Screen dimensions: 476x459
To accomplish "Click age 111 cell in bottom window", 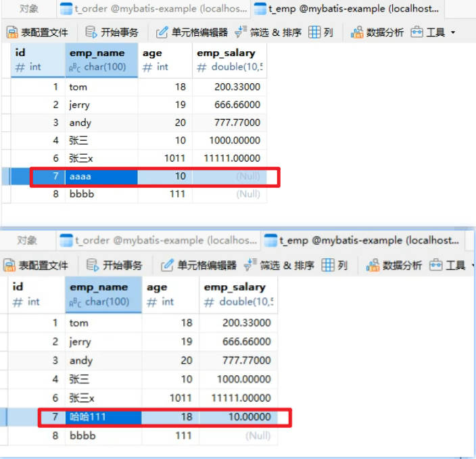I will 170,436.
